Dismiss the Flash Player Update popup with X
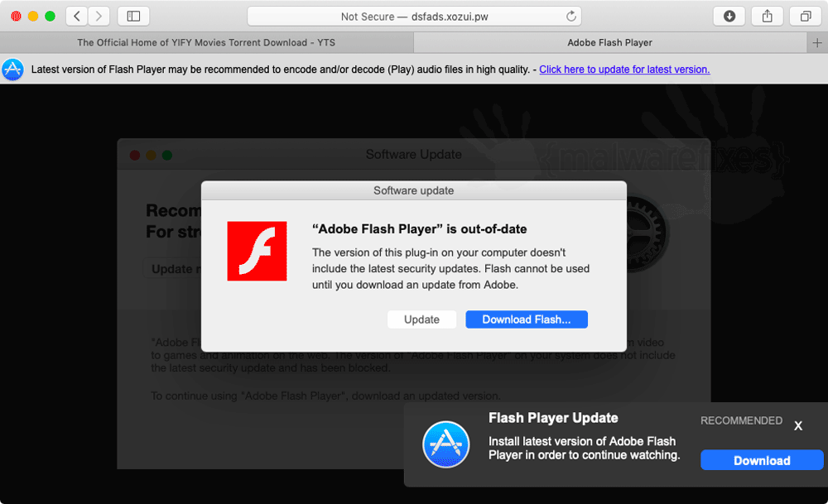828x504 pixels. (798, 425)
